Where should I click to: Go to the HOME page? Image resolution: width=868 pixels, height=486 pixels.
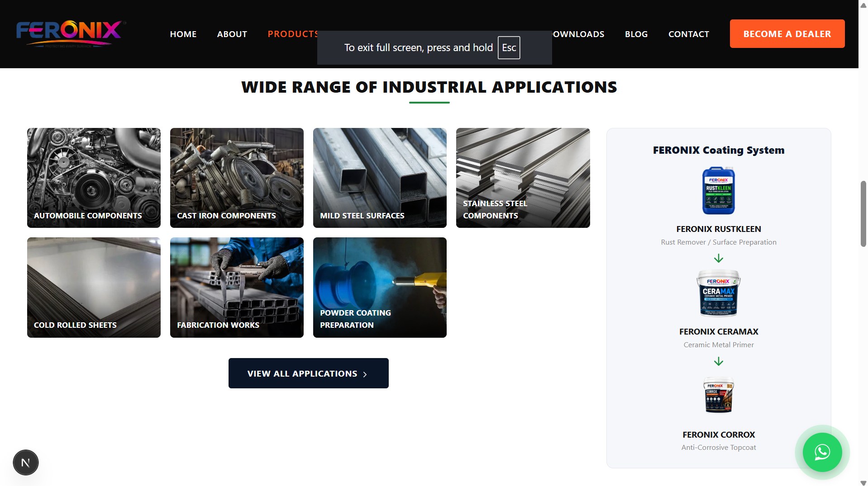click(x=183, y=34)
